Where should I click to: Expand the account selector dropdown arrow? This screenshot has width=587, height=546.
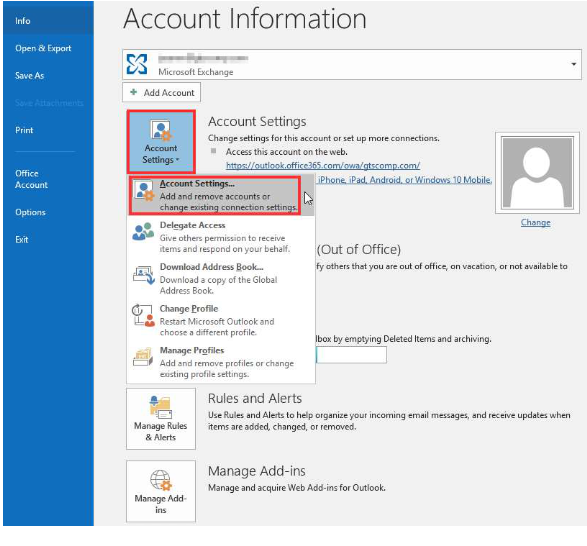click(x=573, y=64)
